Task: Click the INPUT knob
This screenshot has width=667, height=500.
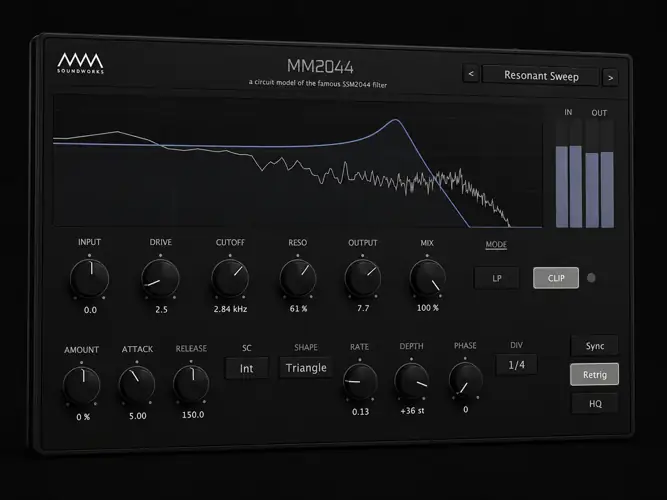Action: point(89,279)
